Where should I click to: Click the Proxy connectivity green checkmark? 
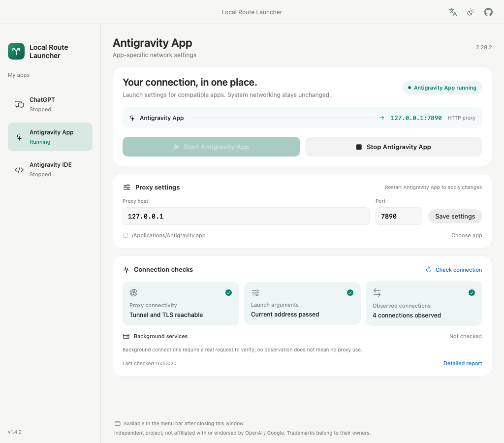[228, 292]
